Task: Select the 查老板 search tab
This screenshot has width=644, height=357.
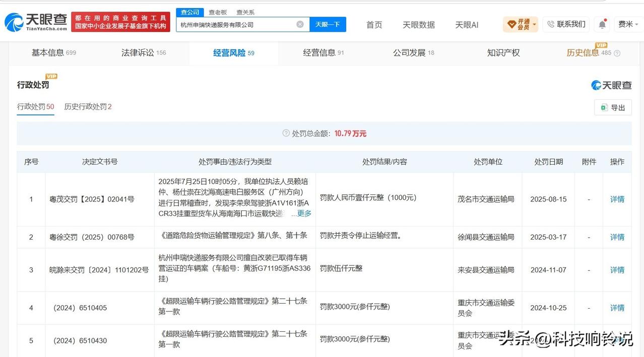Action: 218,12
